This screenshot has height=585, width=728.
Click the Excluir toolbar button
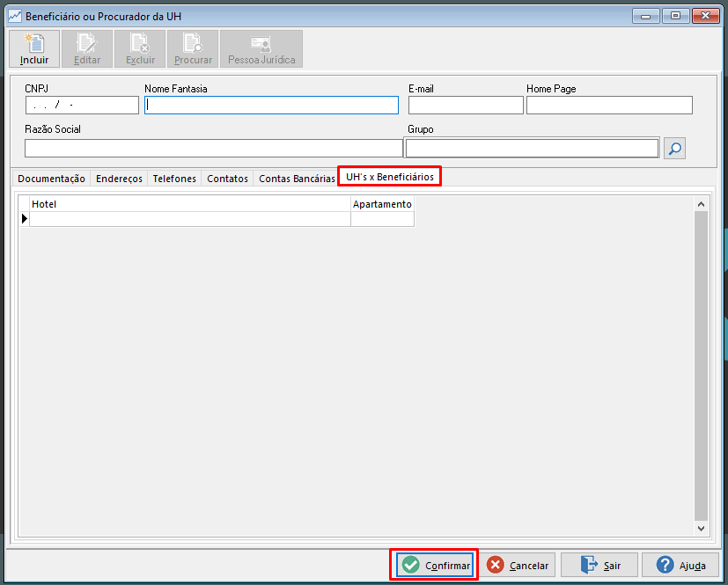point(140,49)
